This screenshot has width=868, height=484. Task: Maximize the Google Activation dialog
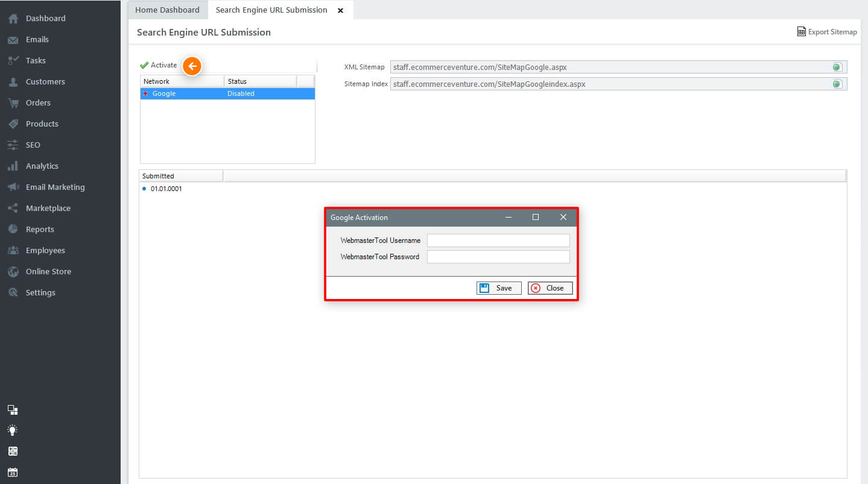coord(536,217)
